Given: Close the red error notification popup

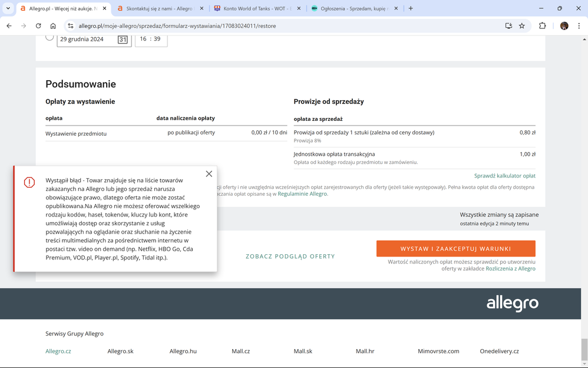Looking at the screenshot, I should coord(209,173).
